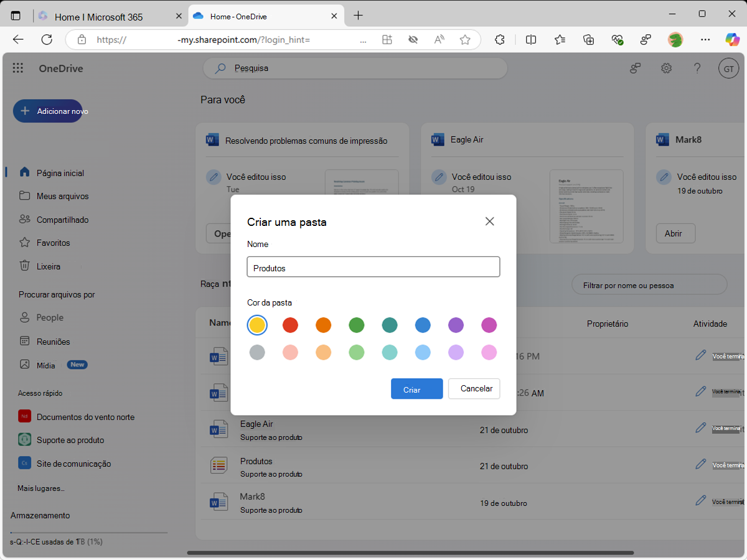Switch to Home Microsoft 365 browser tab
The height and width of the screenshot is (560, 747).
(110, 17)
